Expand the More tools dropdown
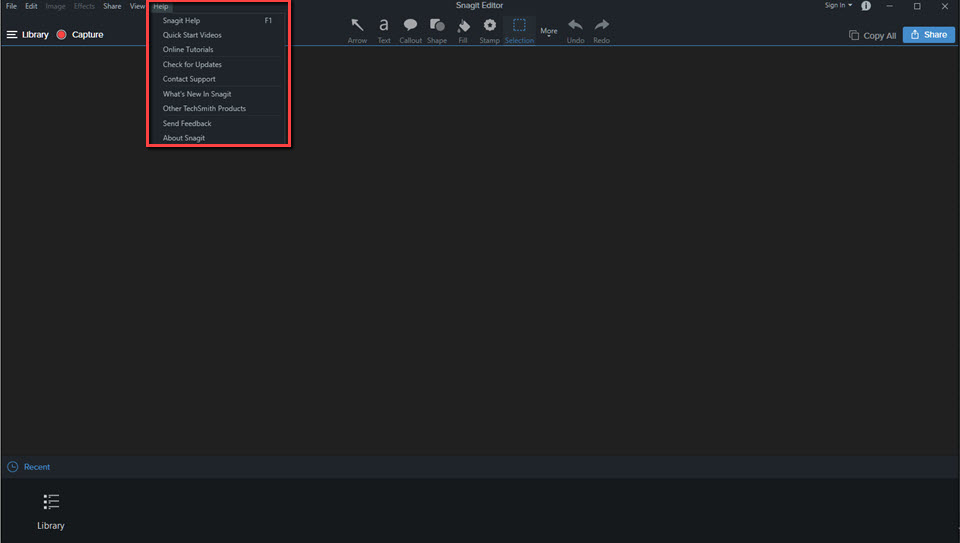Viewport: 960px width, 543px height. point(549,32)
